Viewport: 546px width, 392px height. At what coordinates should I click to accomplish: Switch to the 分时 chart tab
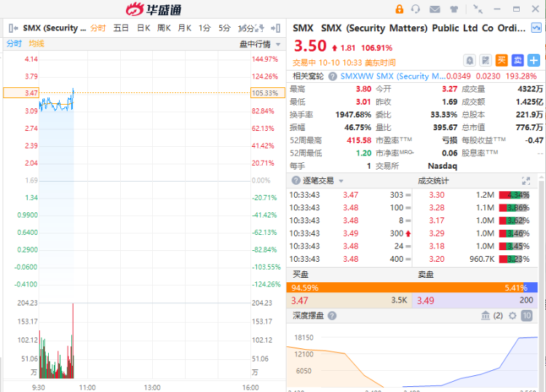[x=98, y=28]
